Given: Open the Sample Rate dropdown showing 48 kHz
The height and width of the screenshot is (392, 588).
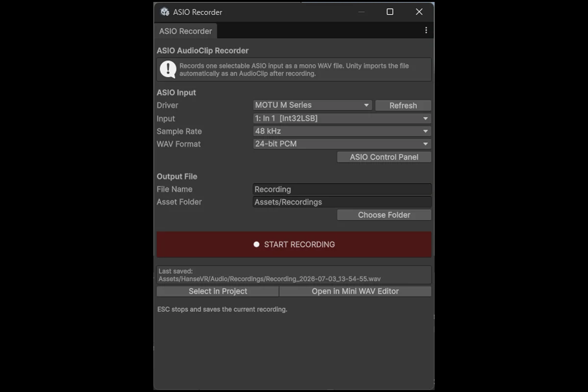Looking at the screenshot, I should [x=342, y=131].
